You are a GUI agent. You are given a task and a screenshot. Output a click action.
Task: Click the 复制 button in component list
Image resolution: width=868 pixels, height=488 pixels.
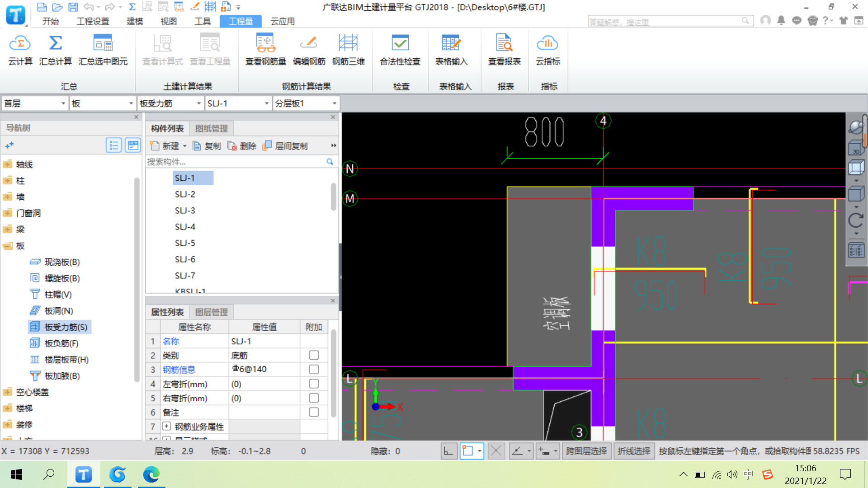pos(207,146)
